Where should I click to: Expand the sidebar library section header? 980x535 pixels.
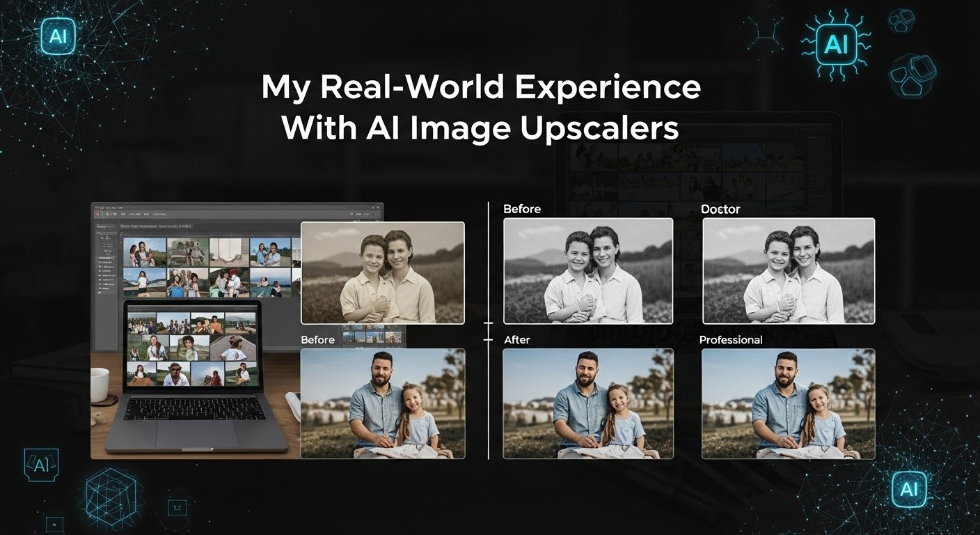[102, 225]
